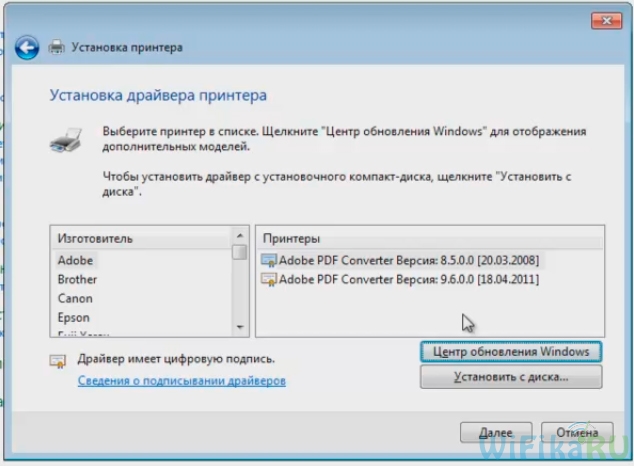Choose Canon from the manufacturer list
The width and height of the screenshot is (634, 466).
75,299
